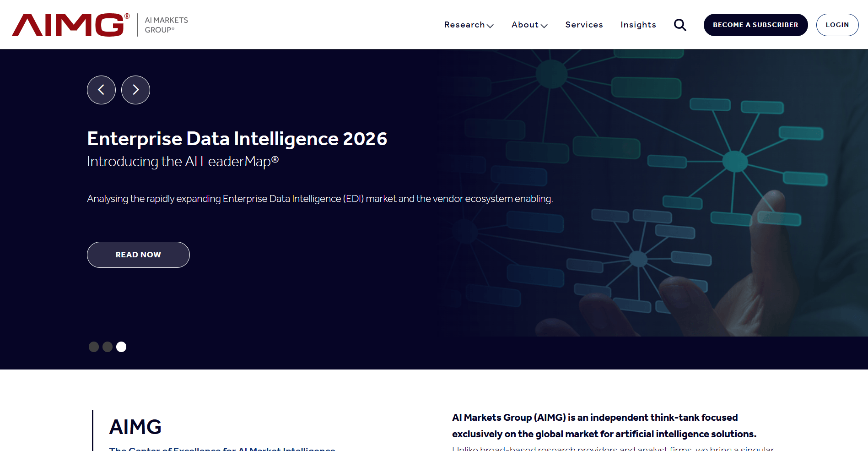868x451 pixels.
Task: Go to previous slide arrow
Action: click(101, 90)
